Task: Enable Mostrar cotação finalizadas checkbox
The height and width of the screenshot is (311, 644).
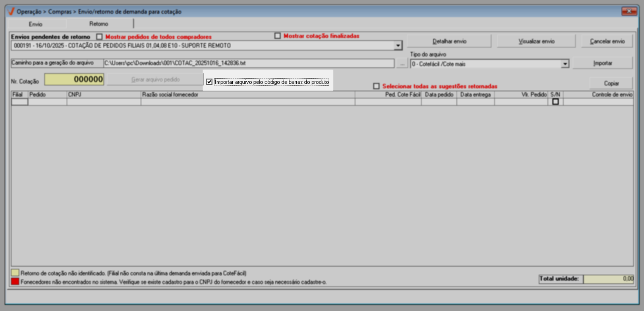Action: click(277, 36)
